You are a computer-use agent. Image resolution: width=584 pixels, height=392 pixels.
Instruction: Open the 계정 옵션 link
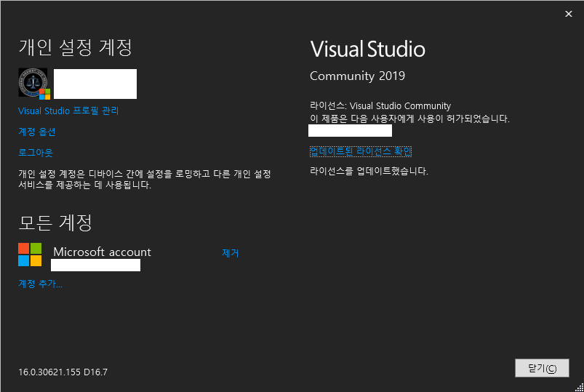pos(37,132)
